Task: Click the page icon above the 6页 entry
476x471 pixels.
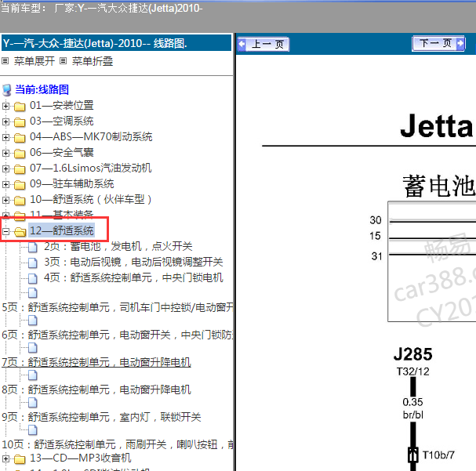Action: [33, 321]
